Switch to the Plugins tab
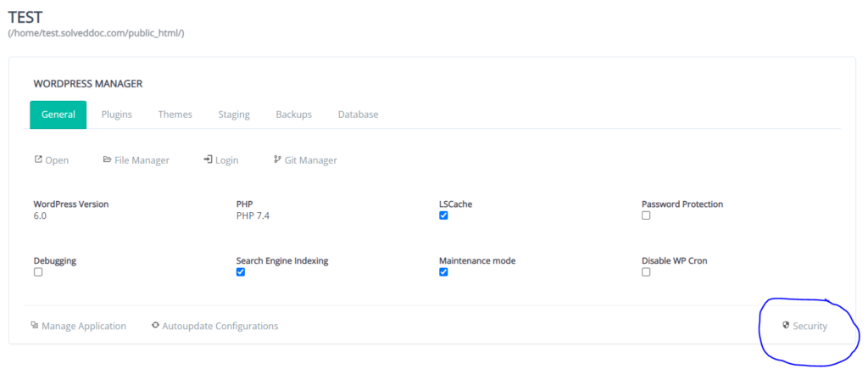Screen dimensions: 868x369 pyautogui.click(x=117, y=115)
